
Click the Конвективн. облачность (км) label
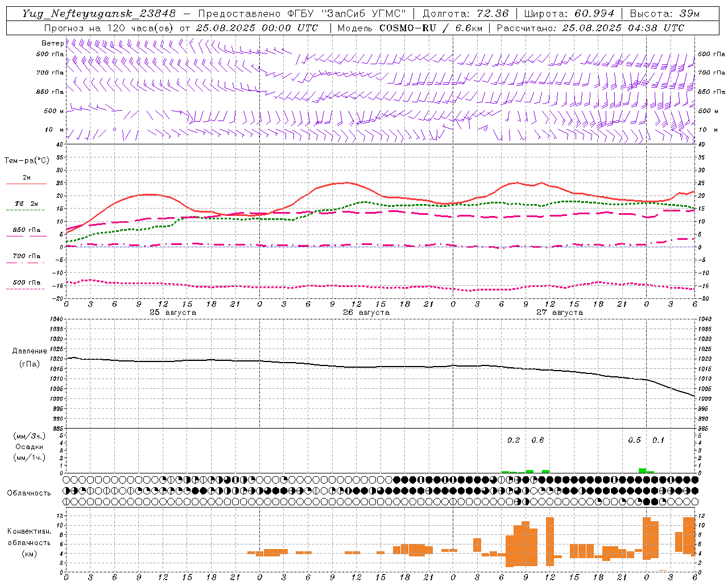tap(29, 542)
